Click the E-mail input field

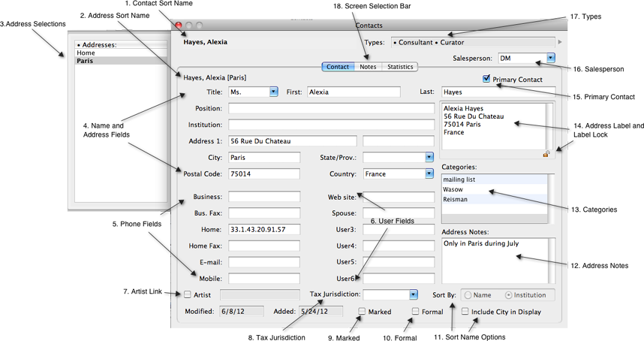[263, 262]
